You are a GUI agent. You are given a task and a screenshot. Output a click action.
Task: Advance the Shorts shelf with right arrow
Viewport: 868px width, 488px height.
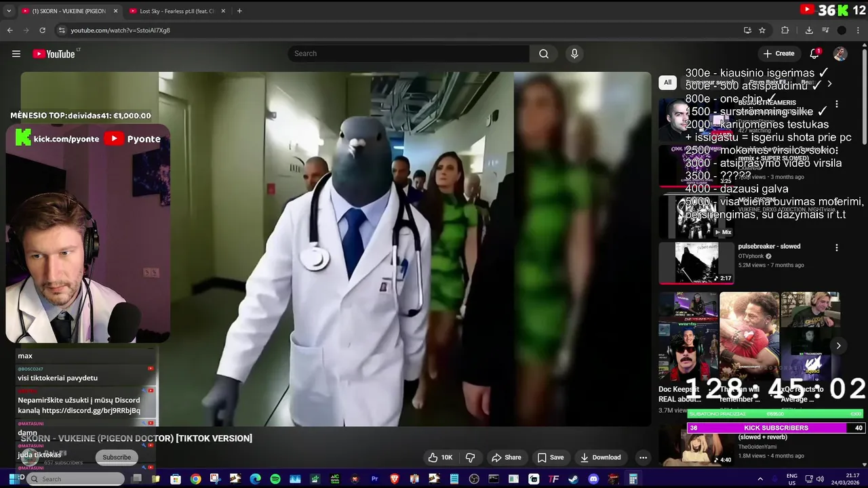(x=838, y=346)
